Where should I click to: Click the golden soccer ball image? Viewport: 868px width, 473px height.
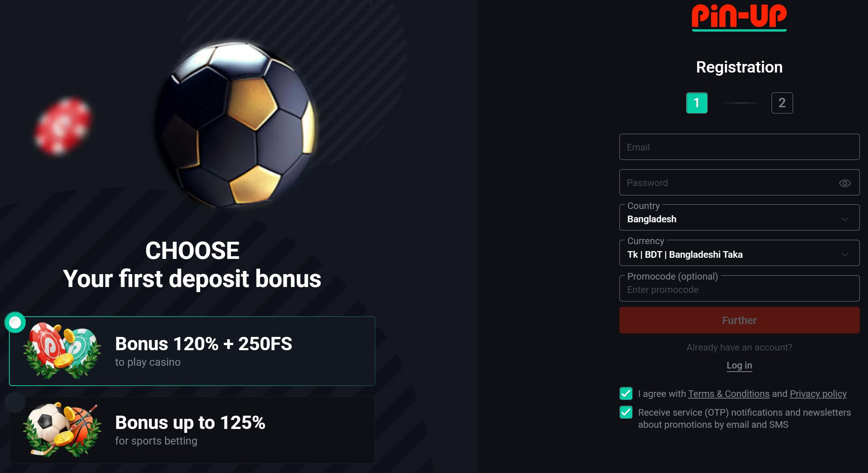(x=236, y=124)
